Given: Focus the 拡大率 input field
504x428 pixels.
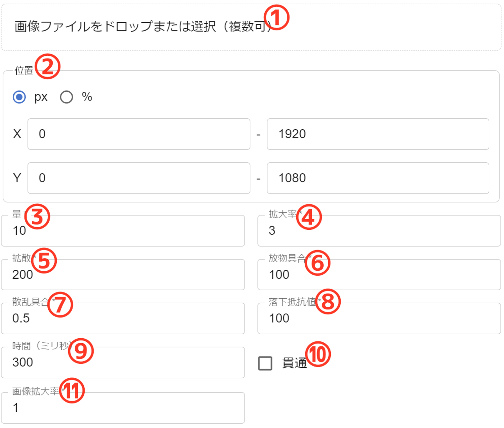Looking at the screenshot, I should tap(379, 231).
